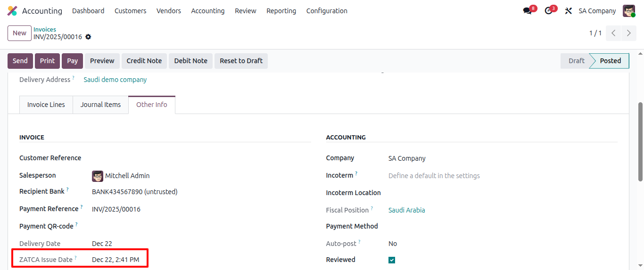Go to the previous record arrow
Viewport: 644px width, 270px height.
click(x=613, y=33)
